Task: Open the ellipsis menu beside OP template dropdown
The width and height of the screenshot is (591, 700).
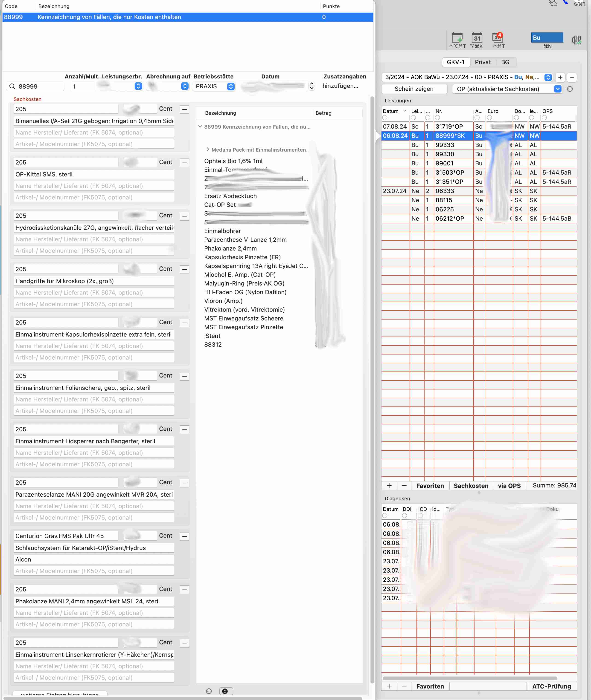Action: (570, 89)
